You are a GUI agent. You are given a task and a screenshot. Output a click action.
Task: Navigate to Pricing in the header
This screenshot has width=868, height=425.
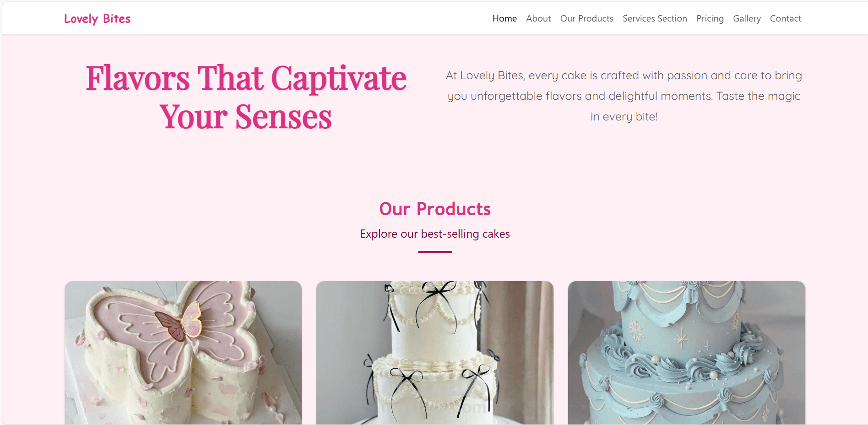710,18
